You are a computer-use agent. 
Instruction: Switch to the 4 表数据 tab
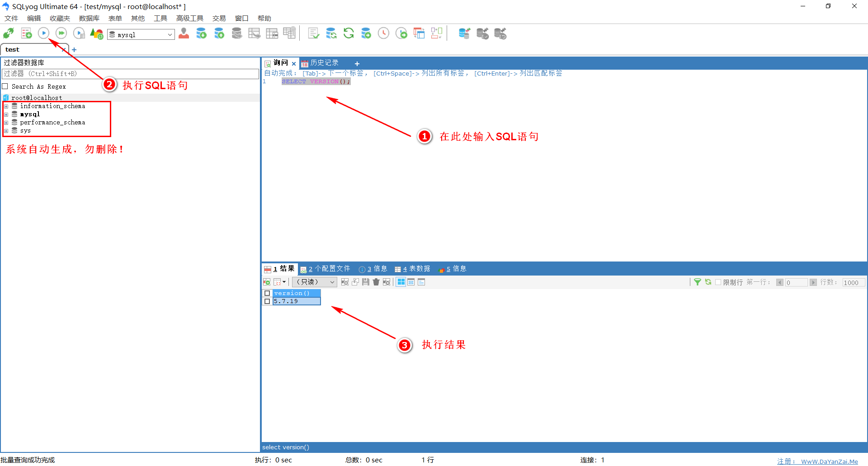[412, 269]
